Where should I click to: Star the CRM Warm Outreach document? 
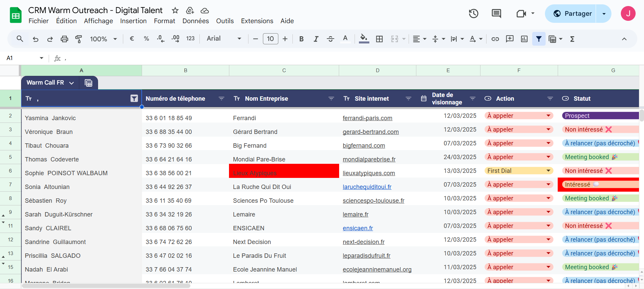coord(175,10)
